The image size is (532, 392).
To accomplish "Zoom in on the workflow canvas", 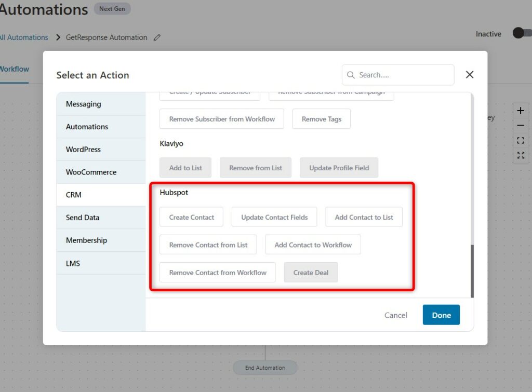I will click(x=521, y=111).
